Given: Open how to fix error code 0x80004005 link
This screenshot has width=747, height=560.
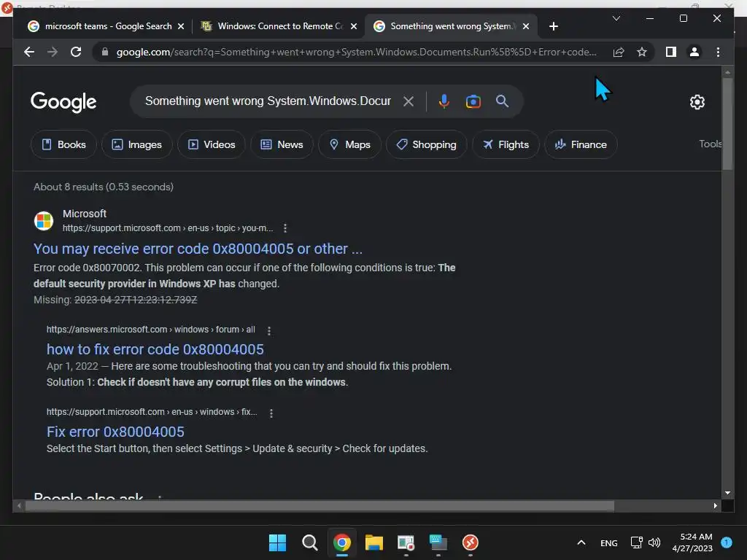Looking at the screenshot, I should [x=155, y=349].
